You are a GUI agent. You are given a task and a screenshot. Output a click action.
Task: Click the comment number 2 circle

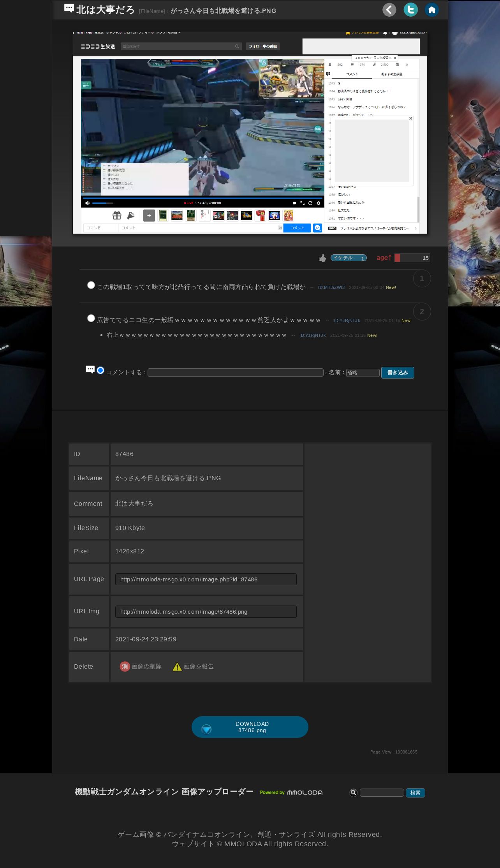click(x=422, y=312)
